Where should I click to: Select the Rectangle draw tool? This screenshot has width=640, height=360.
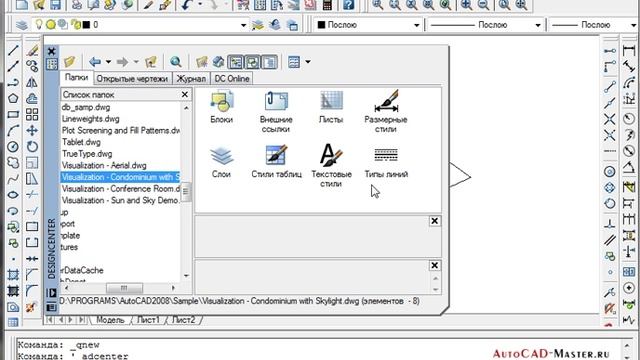point(13,114)
